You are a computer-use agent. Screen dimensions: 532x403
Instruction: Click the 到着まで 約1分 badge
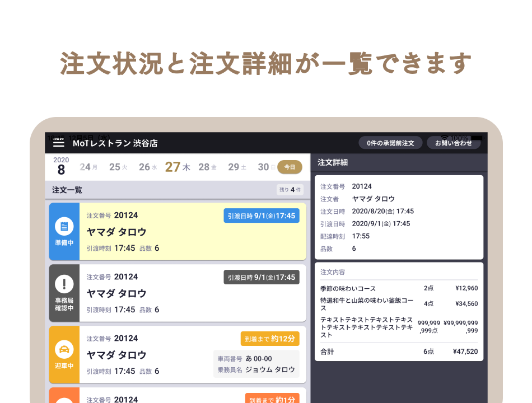(x=272, y=399)
